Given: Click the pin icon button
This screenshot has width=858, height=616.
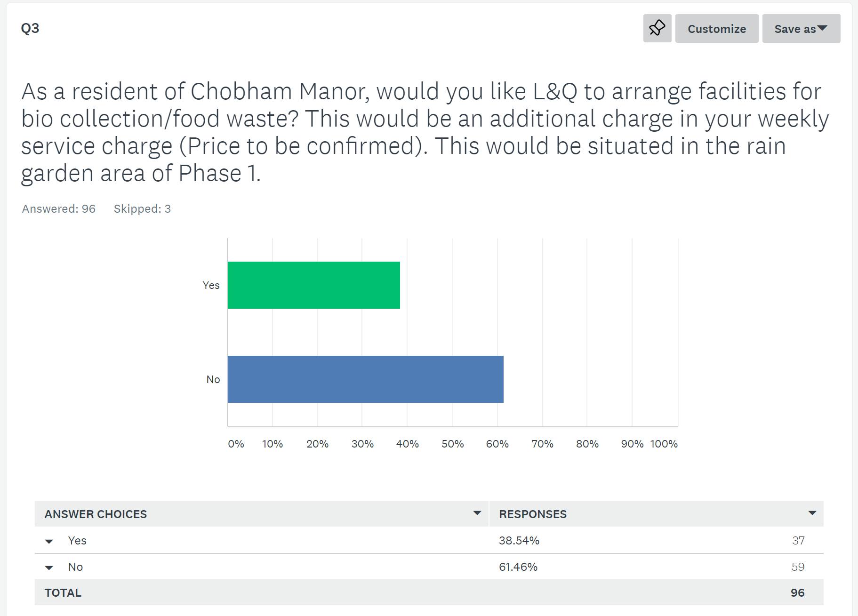Looking at the screenshot, I should point(657,28).
